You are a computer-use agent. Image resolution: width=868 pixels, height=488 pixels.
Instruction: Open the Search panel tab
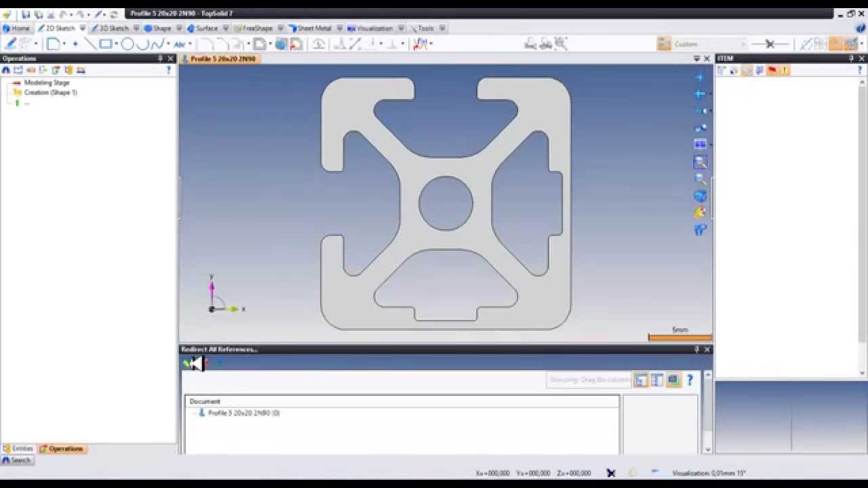point(16,460)
